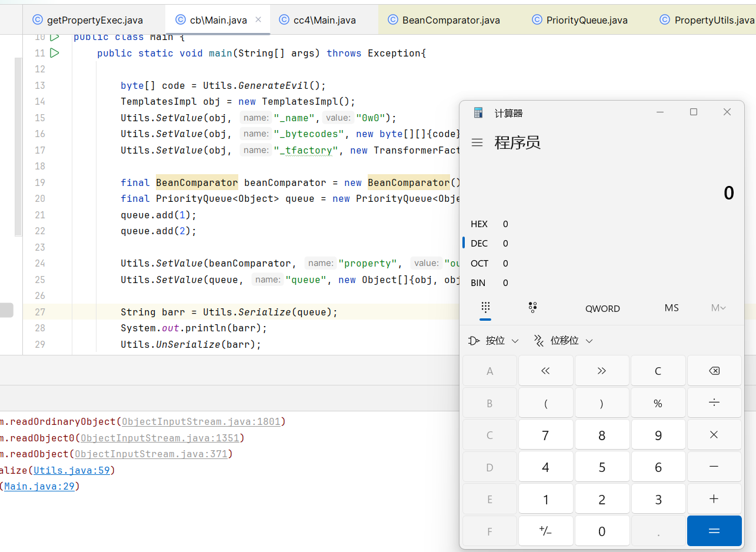Click the highlighted BeanComparator type on line 19
The width and height of the screenshot is (756, 552).
(x=197, y=182)
